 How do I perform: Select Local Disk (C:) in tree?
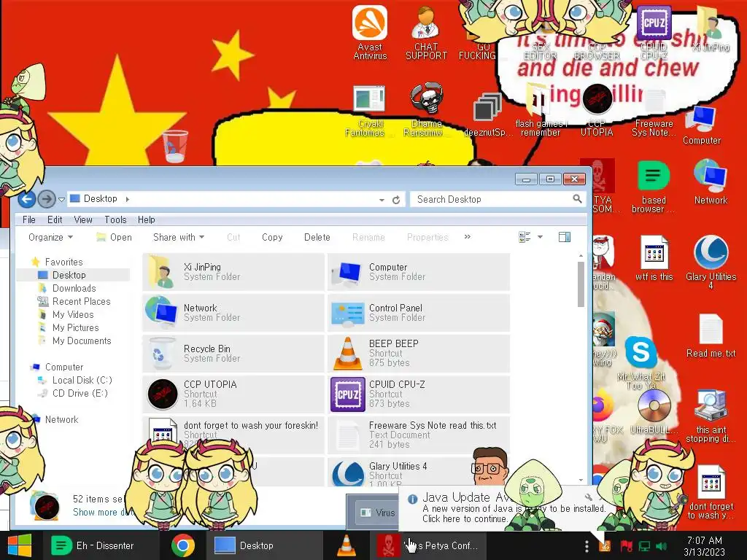(82, 380)
